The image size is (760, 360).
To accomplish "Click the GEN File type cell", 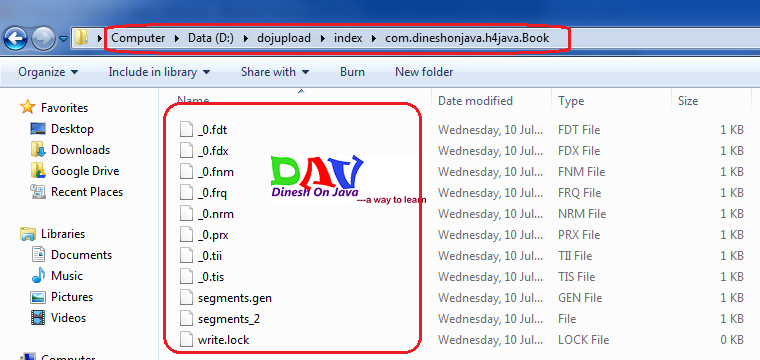I will [x=580, y=298].
